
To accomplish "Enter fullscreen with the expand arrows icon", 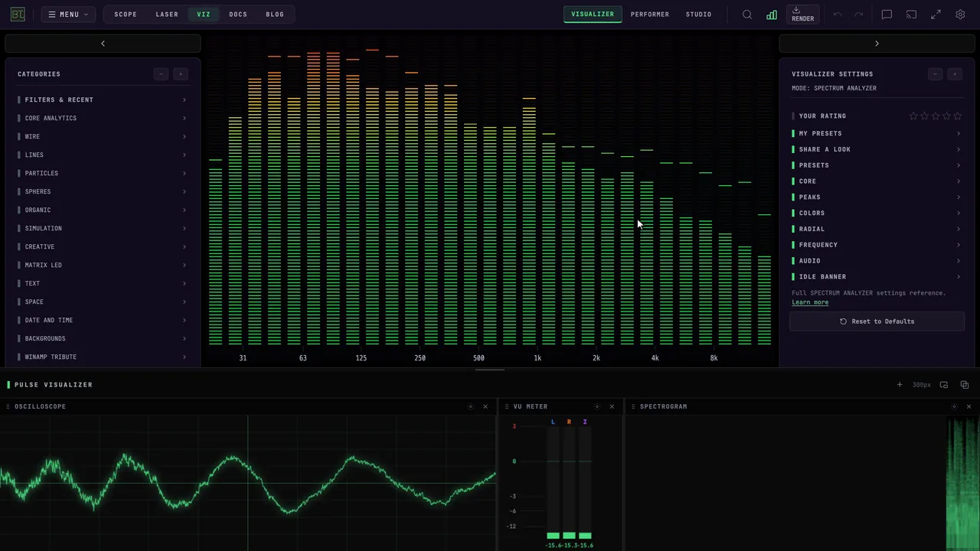I will 936,15.
